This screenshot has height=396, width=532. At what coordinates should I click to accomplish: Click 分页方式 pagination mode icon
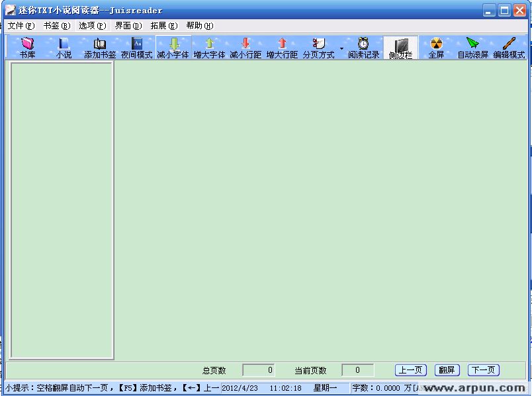318,48
